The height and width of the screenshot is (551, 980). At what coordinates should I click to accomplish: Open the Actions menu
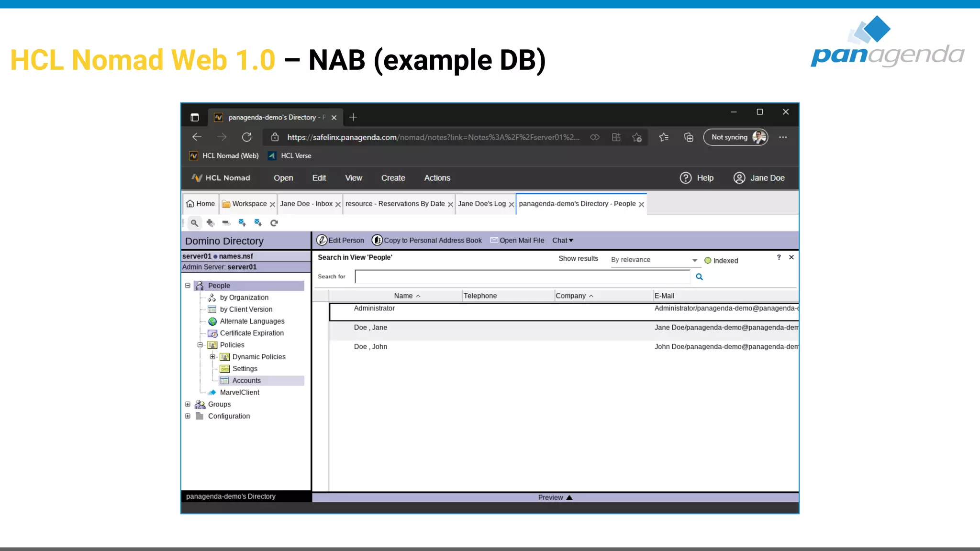(437, 178)
